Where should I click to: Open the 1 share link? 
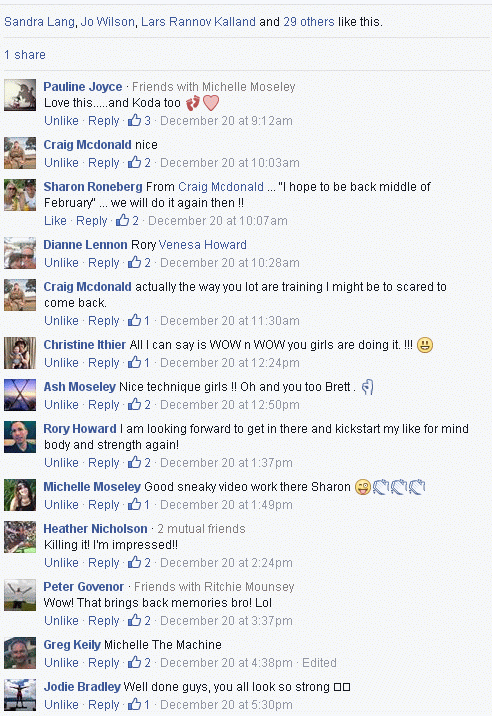click(25, 55)
